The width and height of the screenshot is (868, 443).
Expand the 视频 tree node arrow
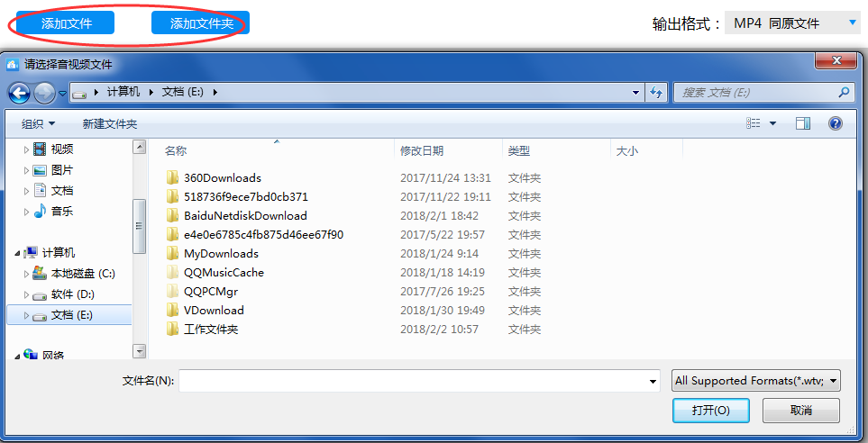(26, 149)
